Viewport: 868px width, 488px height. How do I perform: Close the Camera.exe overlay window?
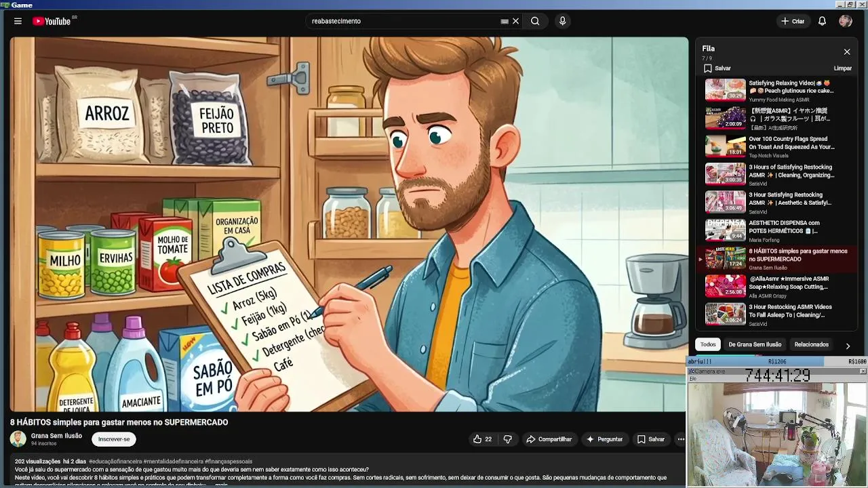[863, 371]
